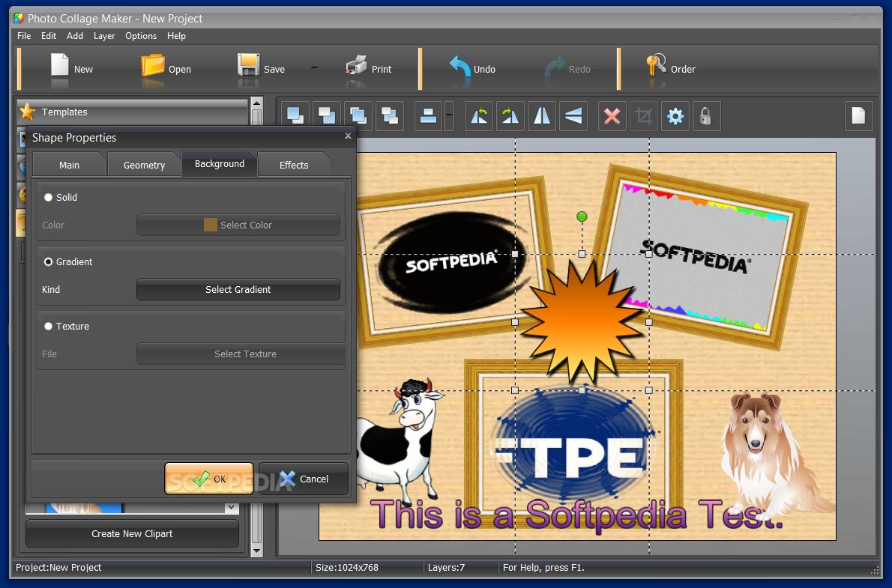Open the Edit menu
The width and height of the screenshot is (892, 588).
click(49, 36)
